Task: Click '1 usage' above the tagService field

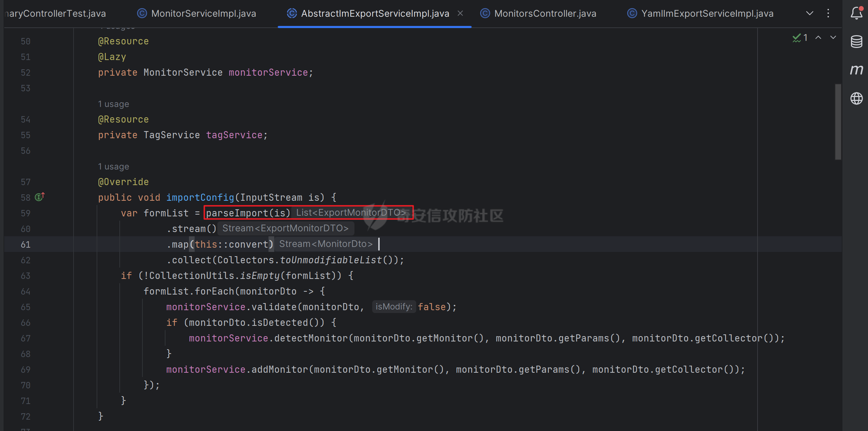Action: point(113,103)
